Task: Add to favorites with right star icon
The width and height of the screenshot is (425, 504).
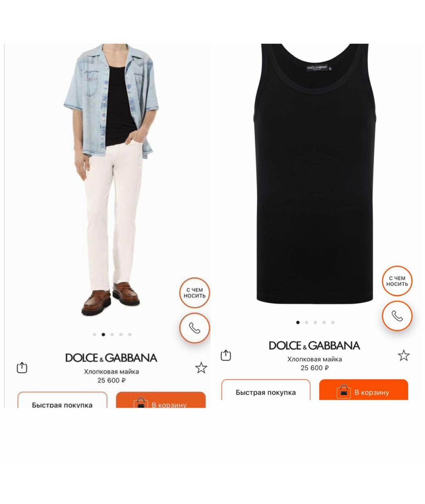Action: [x=404, y=356]
